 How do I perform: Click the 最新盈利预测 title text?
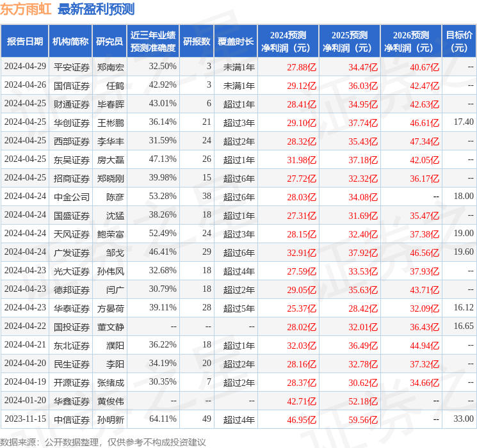point(96,9)
